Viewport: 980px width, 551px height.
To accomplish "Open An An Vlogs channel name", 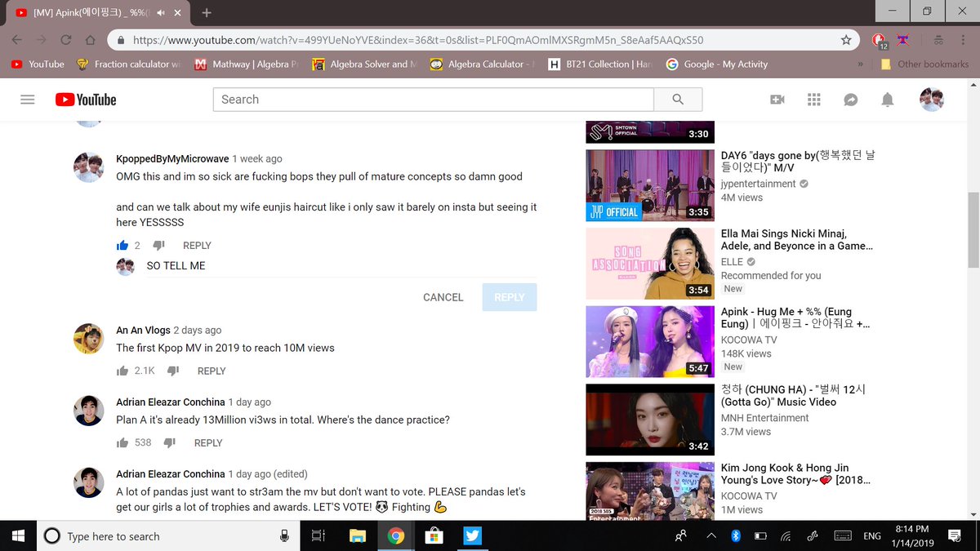I will tap(143, 330).
